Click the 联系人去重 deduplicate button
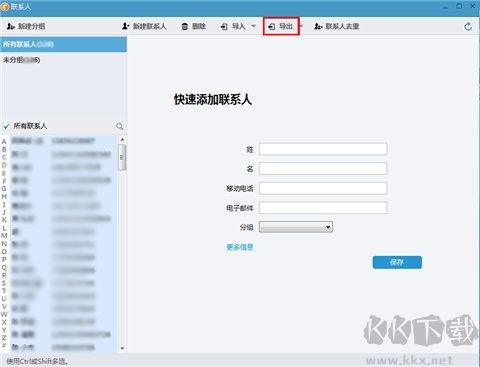Viewport: 480px width, 367px height. tap(337, 26)
